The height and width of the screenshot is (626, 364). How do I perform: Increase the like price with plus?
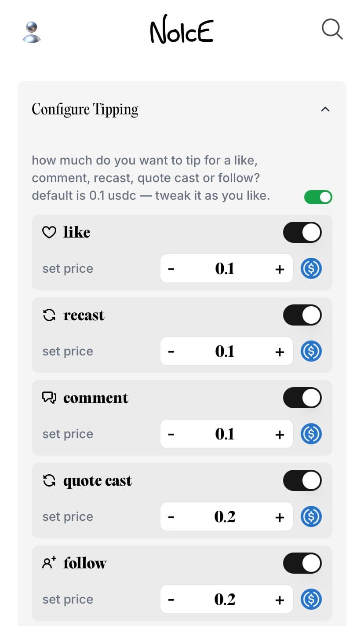(280, 269)
